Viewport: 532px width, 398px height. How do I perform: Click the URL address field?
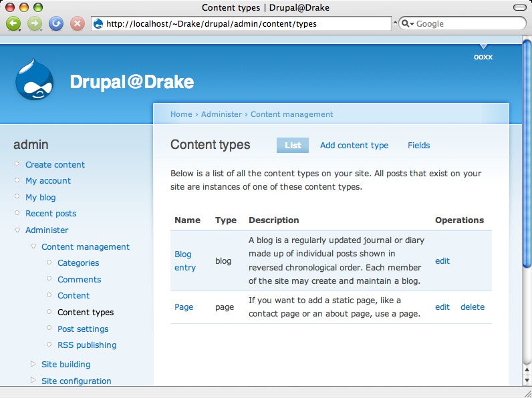click(241, 24)
